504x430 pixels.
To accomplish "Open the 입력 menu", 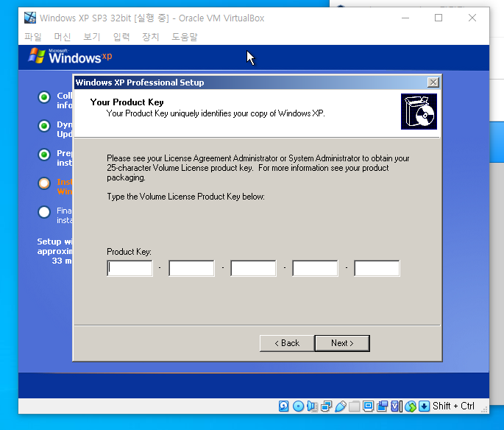I will (x=121, y=37).
